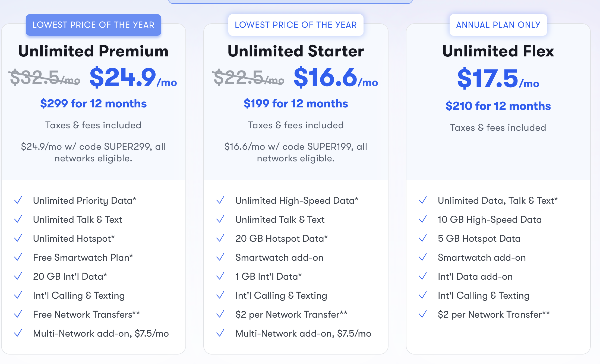Click the checkmark beside 1 GB Int'l Data
Image resolution: width=600 pixels, height=364 pixels.
220,276
